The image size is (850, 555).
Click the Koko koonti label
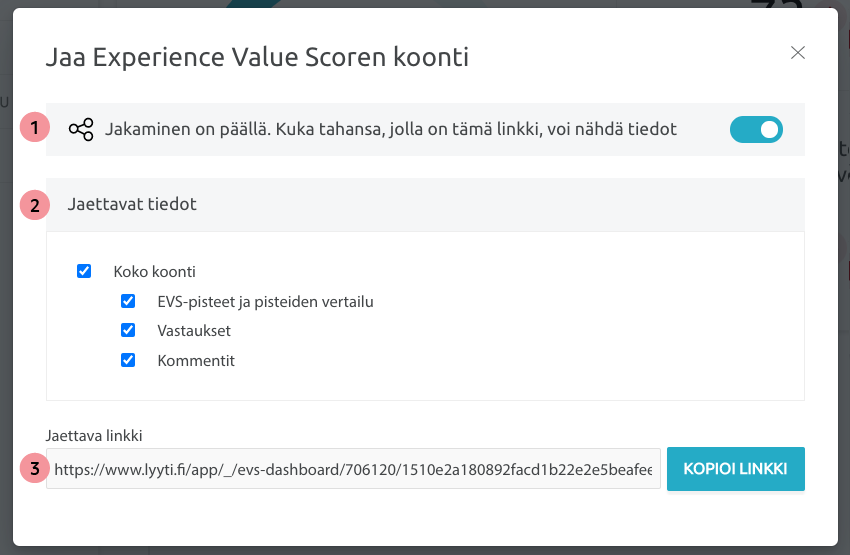pos(154,272)
